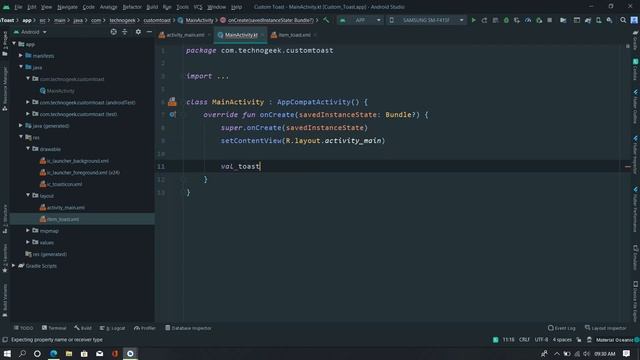Image resolution: width=640 pixels, height=360 pixels.
Task: Click the Windows taskbar search icon
Action: (22, 353)
